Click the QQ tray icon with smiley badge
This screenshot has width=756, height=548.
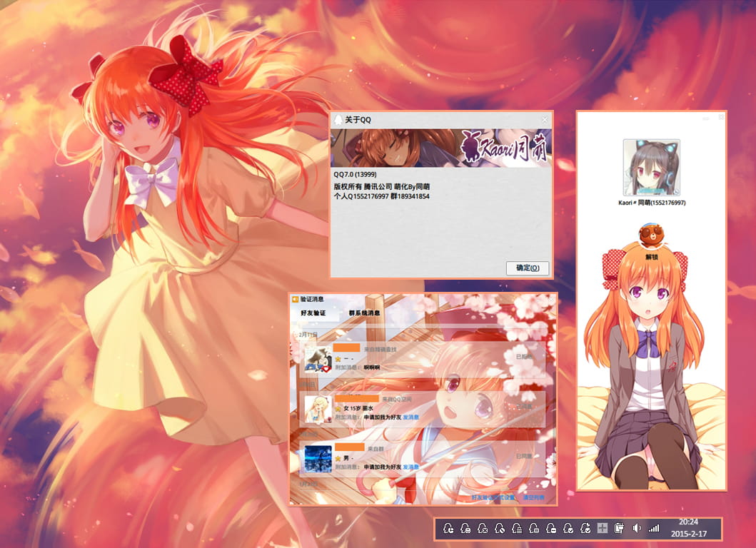[465, 529]
